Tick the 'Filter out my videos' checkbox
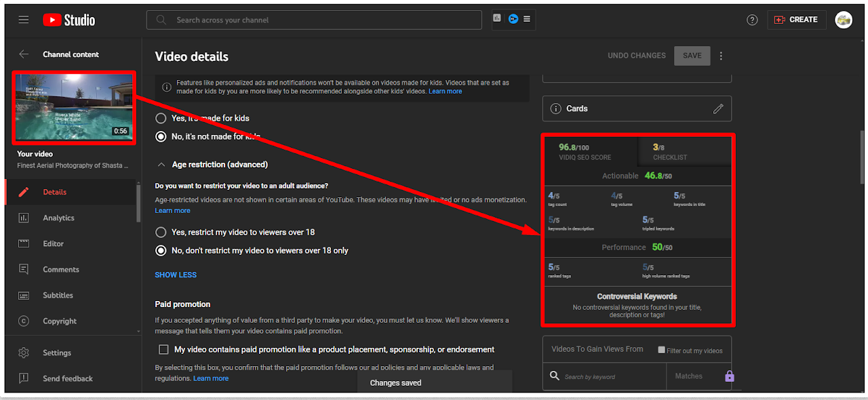 (661, 350)
